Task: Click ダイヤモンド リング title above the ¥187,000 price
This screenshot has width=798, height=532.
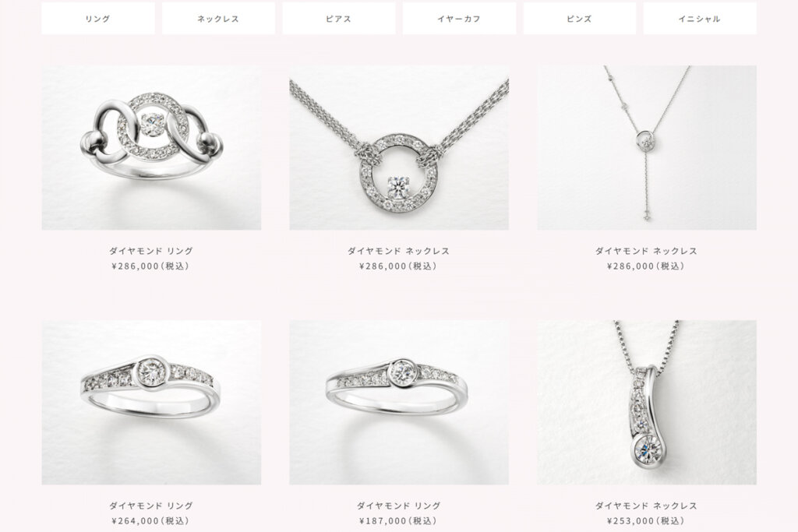Action: 399,506
